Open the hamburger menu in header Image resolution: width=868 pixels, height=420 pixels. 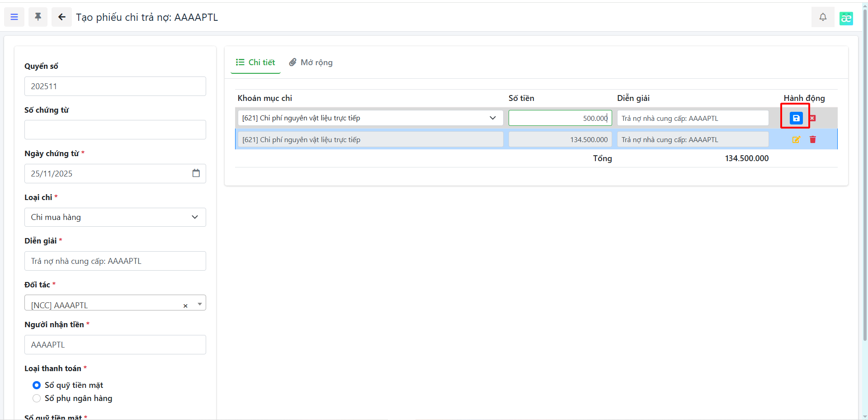(x=14, y=17)
